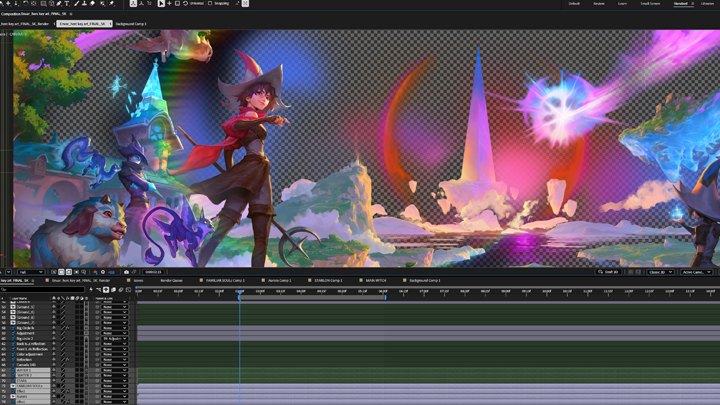Select the Clone Stamp tool
This screenshot has width=720, height=405.
(84, 3)
